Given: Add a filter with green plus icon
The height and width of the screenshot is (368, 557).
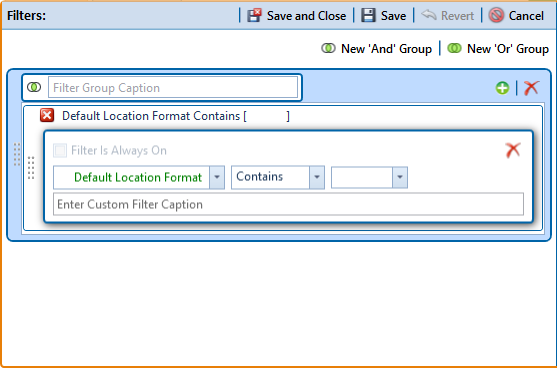Looking at the screenshot, I should pos(502,88).
